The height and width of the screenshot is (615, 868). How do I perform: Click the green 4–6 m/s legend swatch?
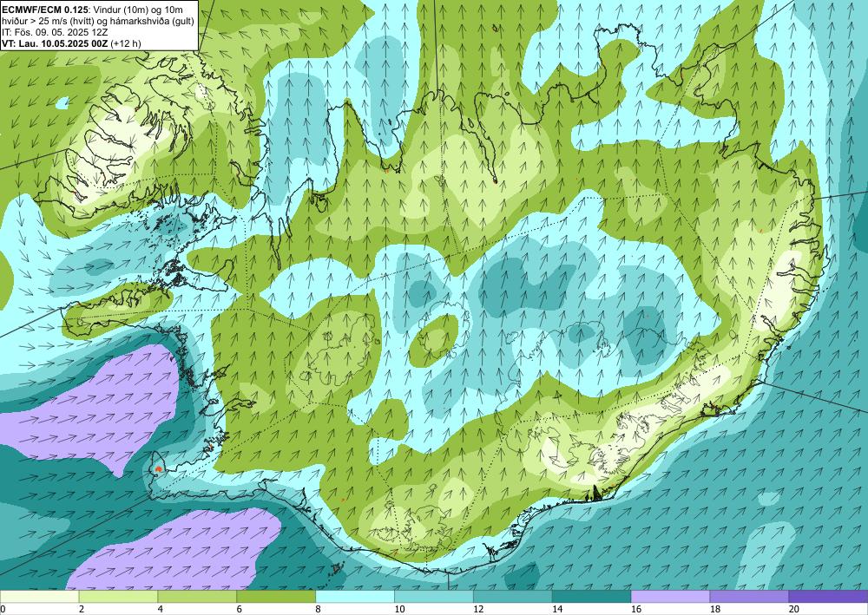coord(197,597)
